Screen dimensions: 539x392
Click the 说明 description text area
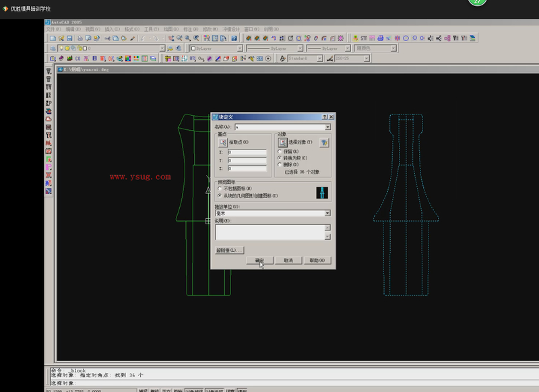click(x=270, y=232)
